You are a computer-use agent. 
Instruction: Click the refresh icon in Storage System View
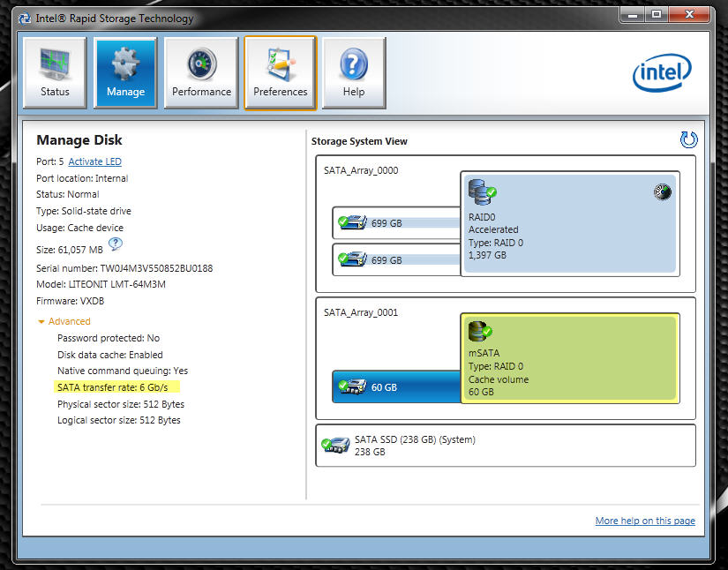pyautogui.click(x=689, y=139)
